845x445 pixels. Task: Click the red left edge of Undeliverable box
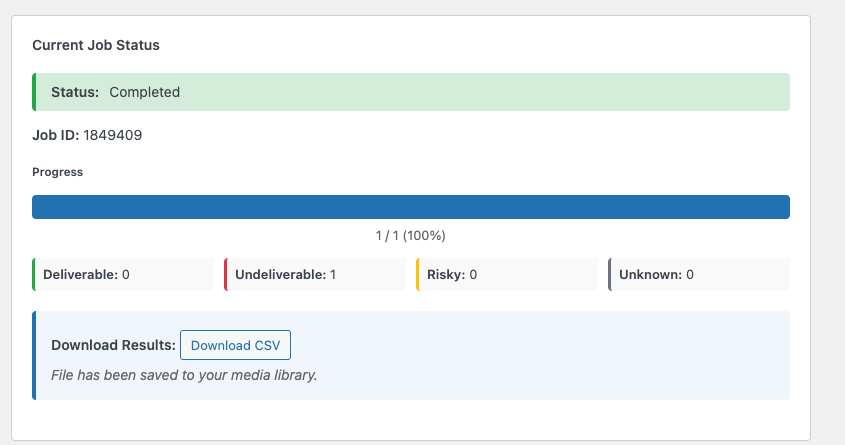(226, 274)
